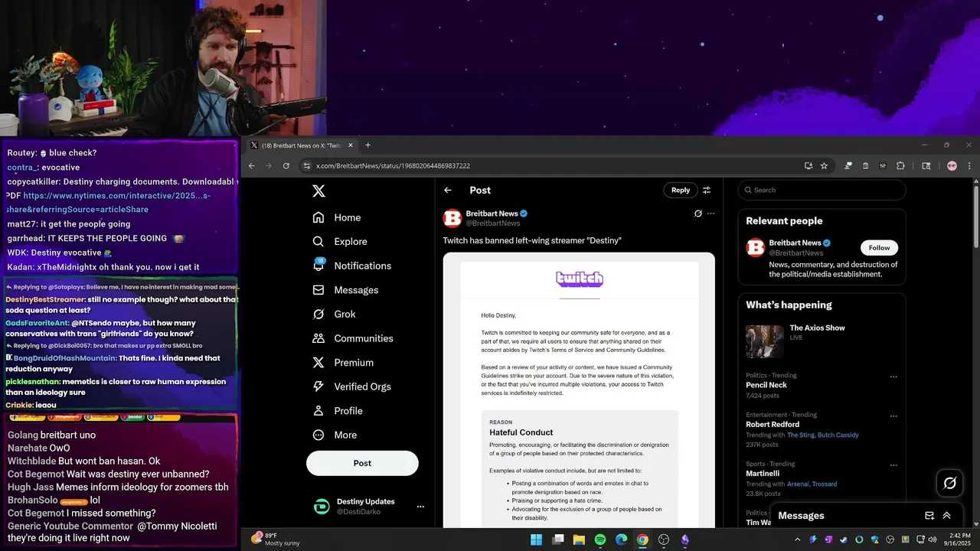This screenshot has width=980, height=551.
Task: Open Chrome's three-dot menu
Action: click(969, 165)
